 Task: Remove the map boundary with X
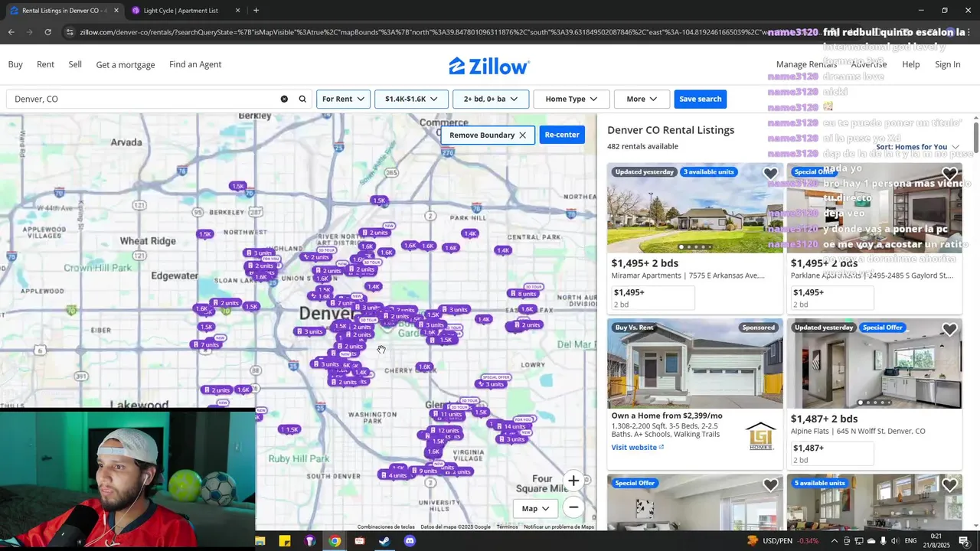point(522,135)
